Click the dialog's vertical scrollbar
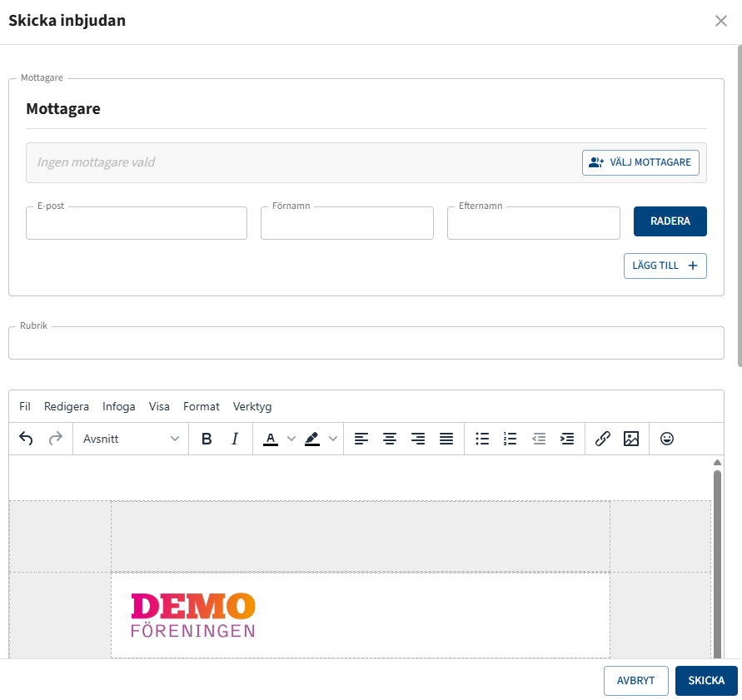 tap(740, 206)
